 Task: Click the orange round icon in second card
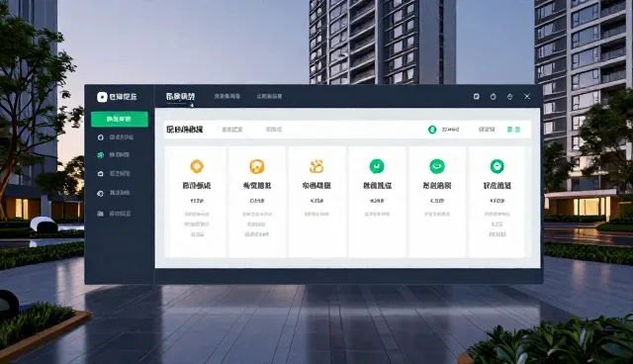click(257, 166)
